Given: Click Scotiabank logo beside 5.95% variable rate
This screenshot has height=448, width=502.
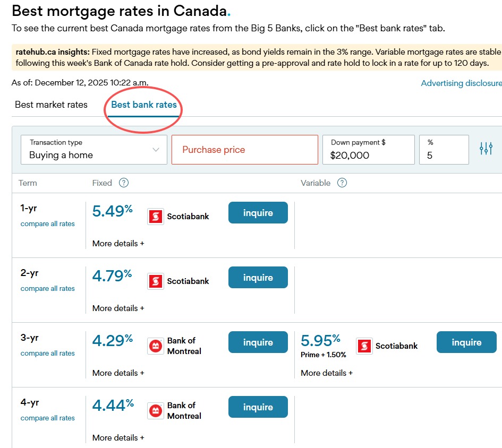Looking at the screenshot, I should [364, 346].
